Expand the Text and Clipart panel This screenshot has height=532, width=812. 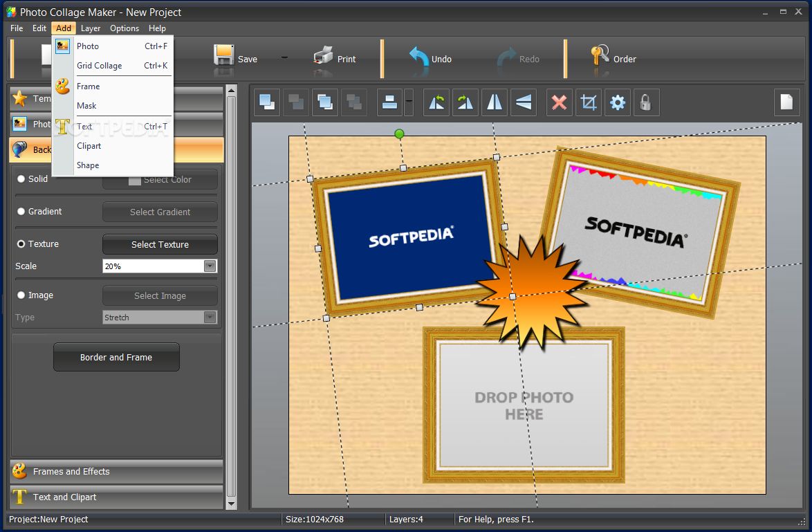[116, 497]
